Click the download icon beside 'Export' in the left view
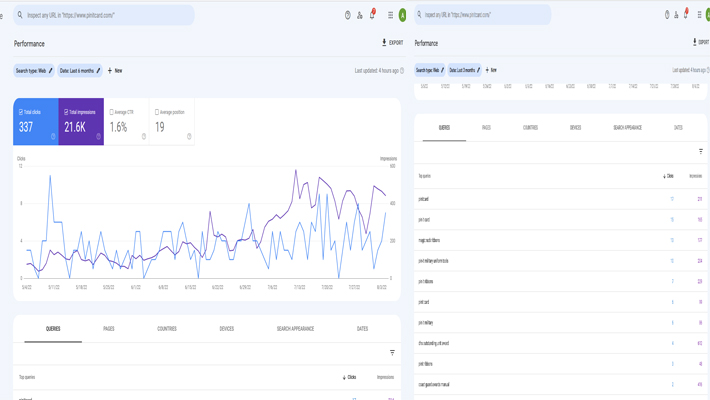Viewport: 710px width, 400px height. 384,42
